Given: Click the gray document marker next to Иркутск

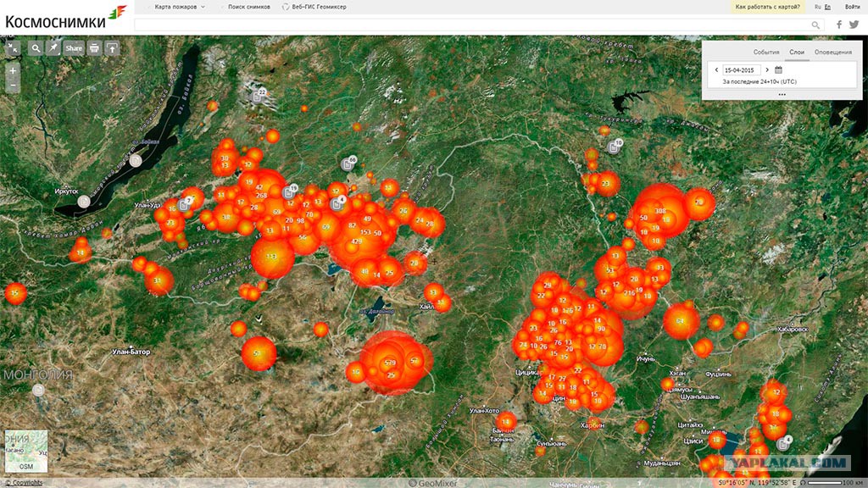Looking at the screenshot, I should click(x=84, y=202).
